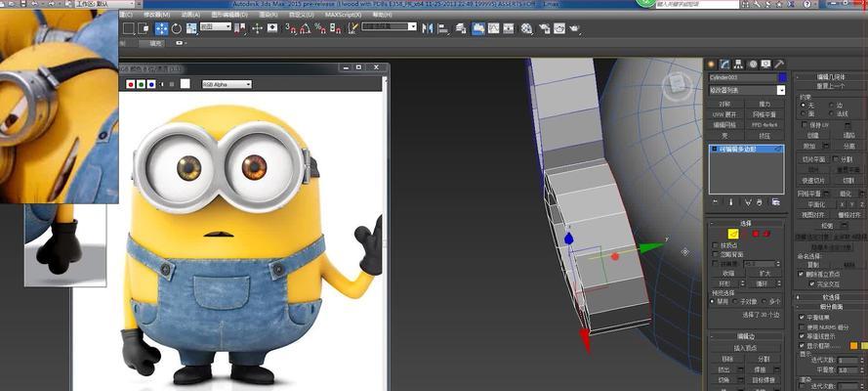The height and width of the screenshot is (391, 868).
Task: Select 边 constraint radio button
Action: coord(832,105)
